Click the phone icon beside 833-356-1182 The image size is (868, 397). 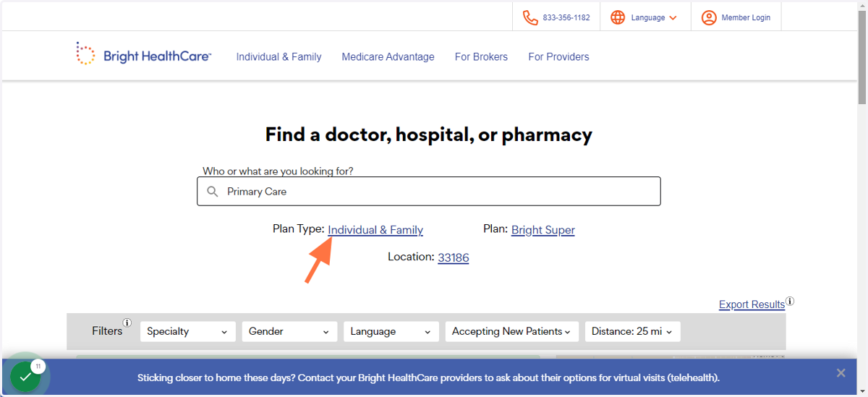(x=530, y=17)
